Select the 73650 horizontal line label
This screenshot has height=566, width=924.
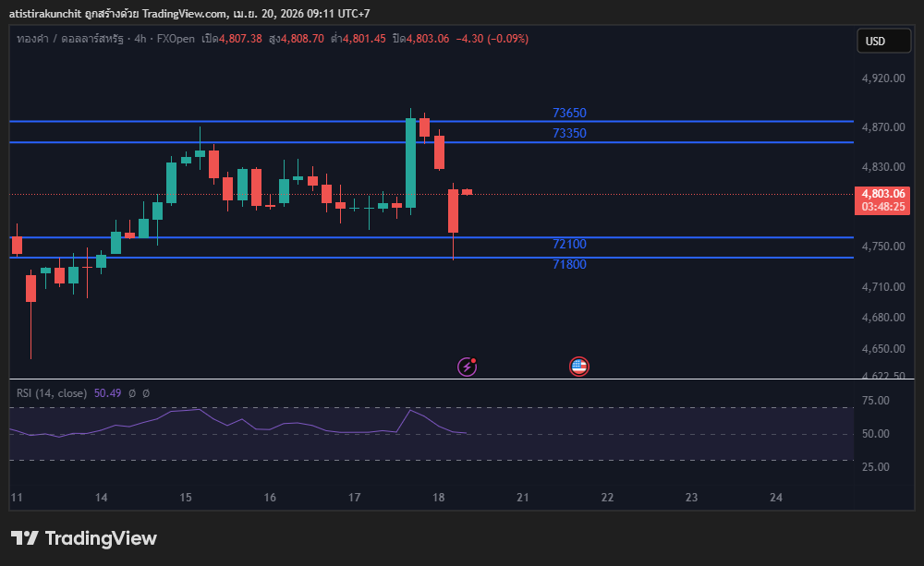coord(569,113)
